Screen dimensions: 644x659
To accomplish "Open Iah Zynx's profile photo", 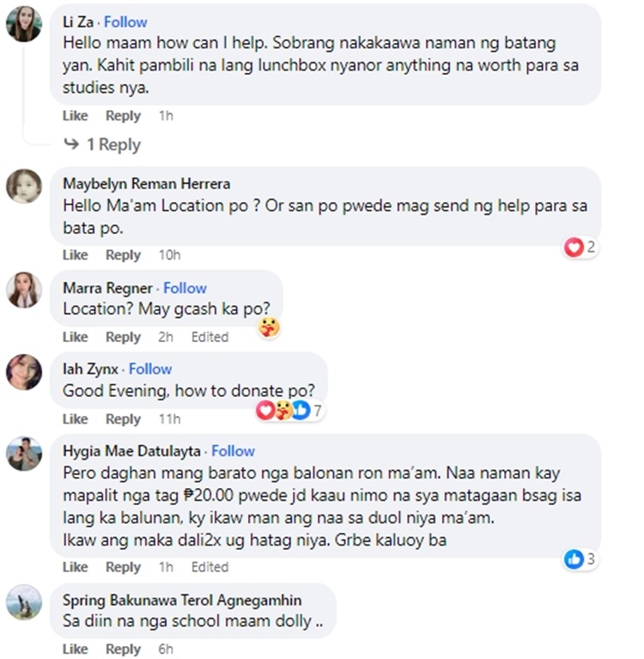I will click(x=24, y=372).
